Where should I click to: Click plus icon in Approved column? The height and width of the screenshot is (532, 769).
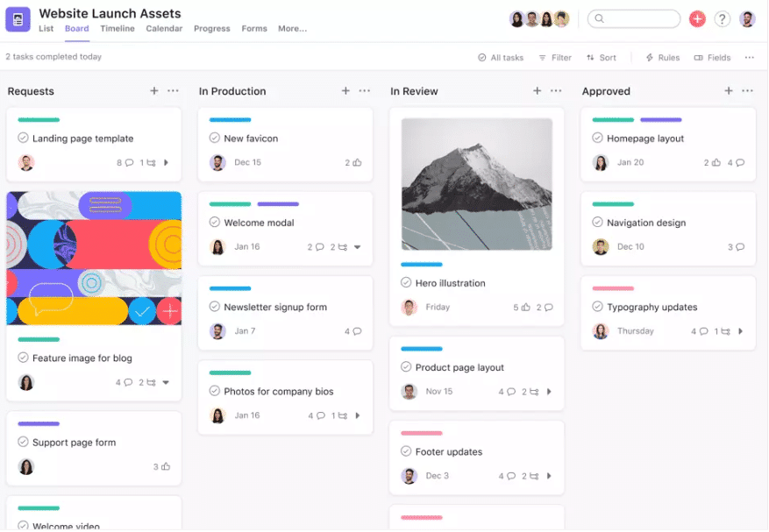coord(729,91)
